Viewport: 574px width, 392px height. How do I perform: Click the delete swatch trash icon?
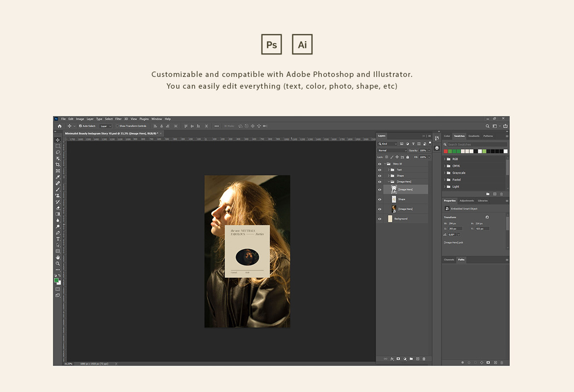502,194
